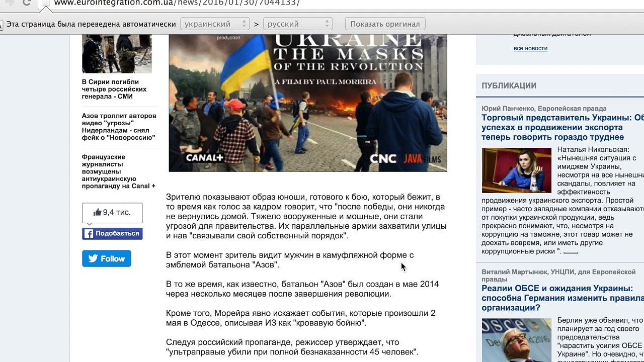Click the photo of the woman in parliament

click(x=517, y=170)
